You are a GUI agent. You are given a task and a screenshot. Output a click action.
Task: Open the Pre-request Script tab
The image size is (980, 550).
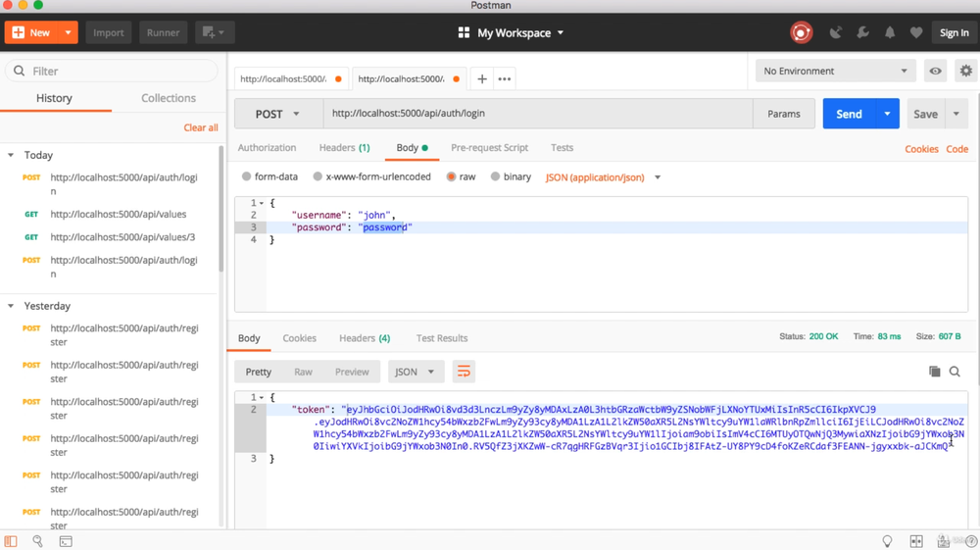coord(489,148)
